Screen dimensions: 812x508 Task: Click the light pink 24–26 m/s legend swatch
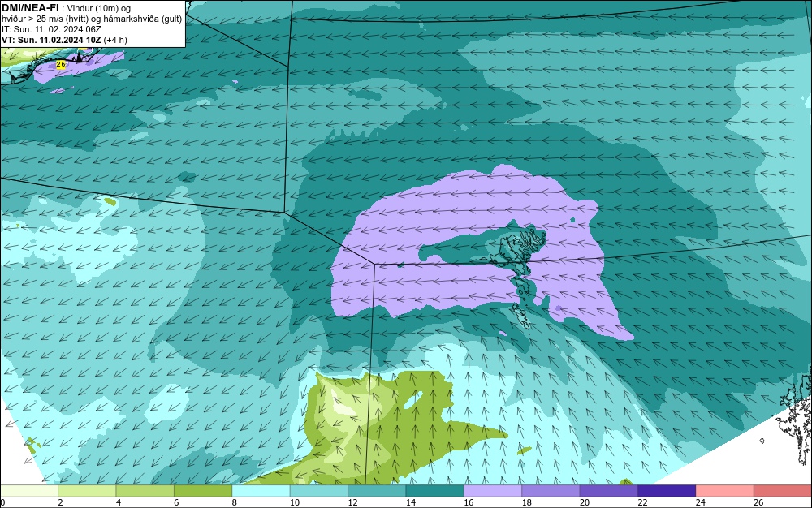[x=725, y=491]
